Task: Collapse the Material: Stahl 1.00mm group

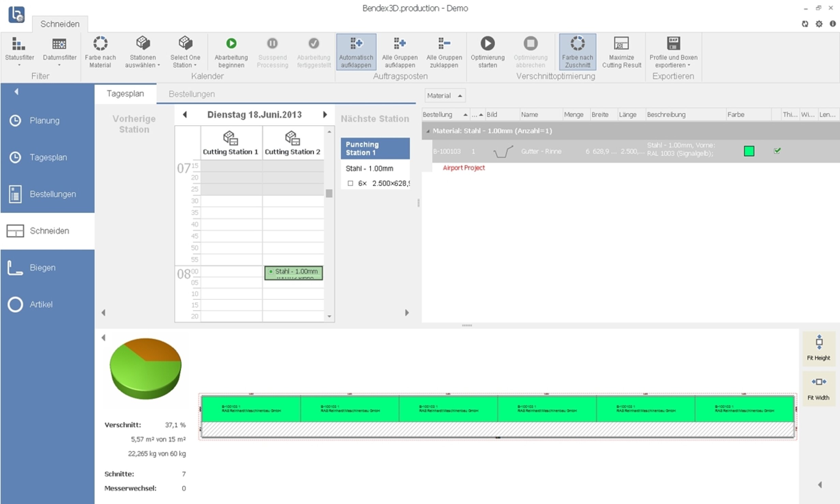Action: tap(428, 131)
